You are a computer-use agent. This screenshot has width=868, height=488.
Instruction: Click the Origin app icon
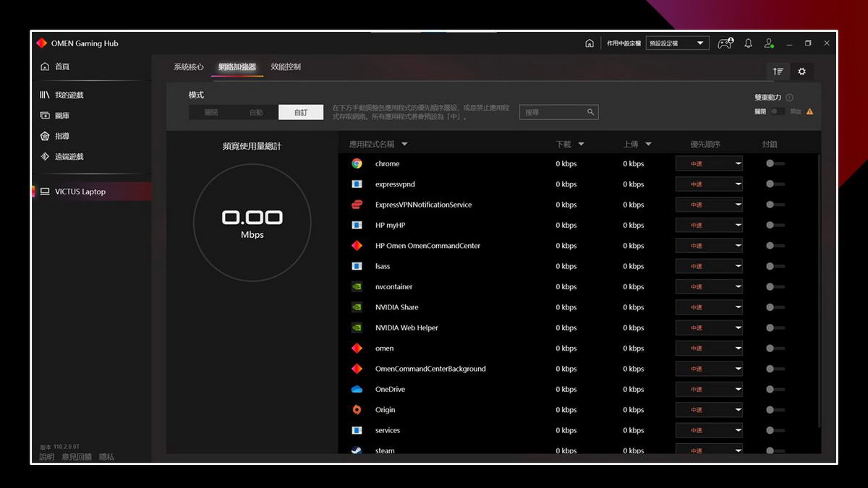click(357, 410)
